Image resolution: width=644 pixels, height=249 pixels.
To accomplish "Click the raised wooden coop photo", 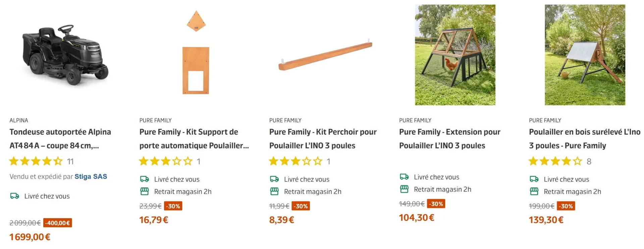I will pos(585,55).
